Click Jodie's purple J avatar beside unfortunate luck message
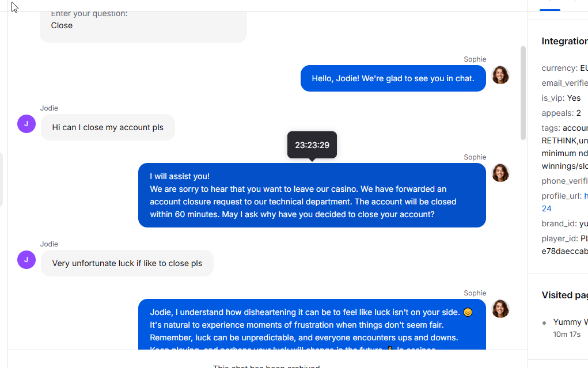The height and width of the screenshot is (368, 588). pyautogui.click(x=26, y=260)
